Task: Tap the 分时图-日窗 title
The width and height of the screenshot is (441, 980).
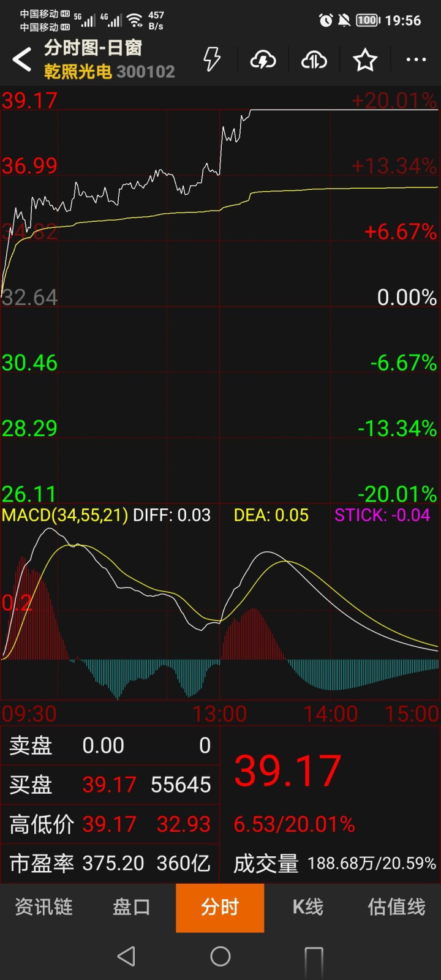Action: click(x=93, y=47)
